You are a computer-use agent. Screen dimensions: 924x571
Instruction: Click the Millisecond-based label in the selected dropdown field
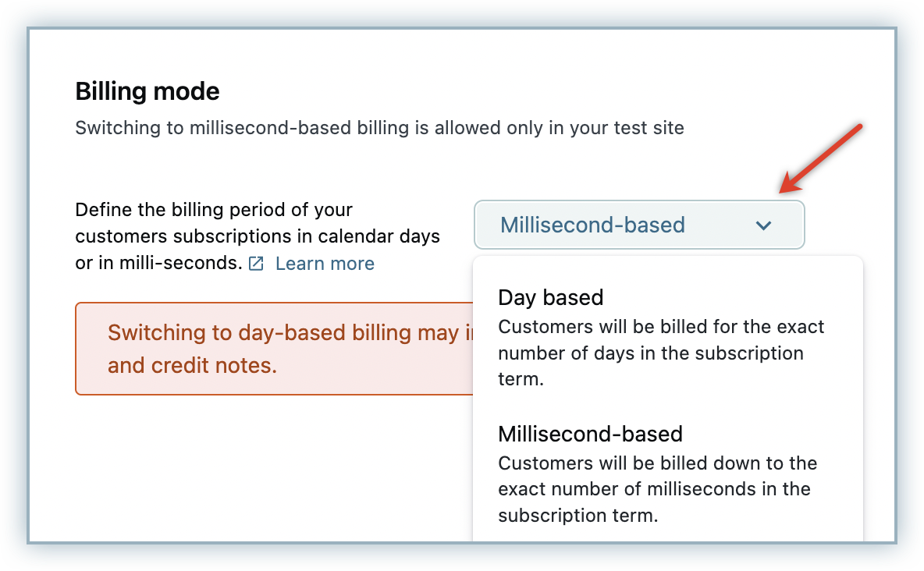click(592, 225)
